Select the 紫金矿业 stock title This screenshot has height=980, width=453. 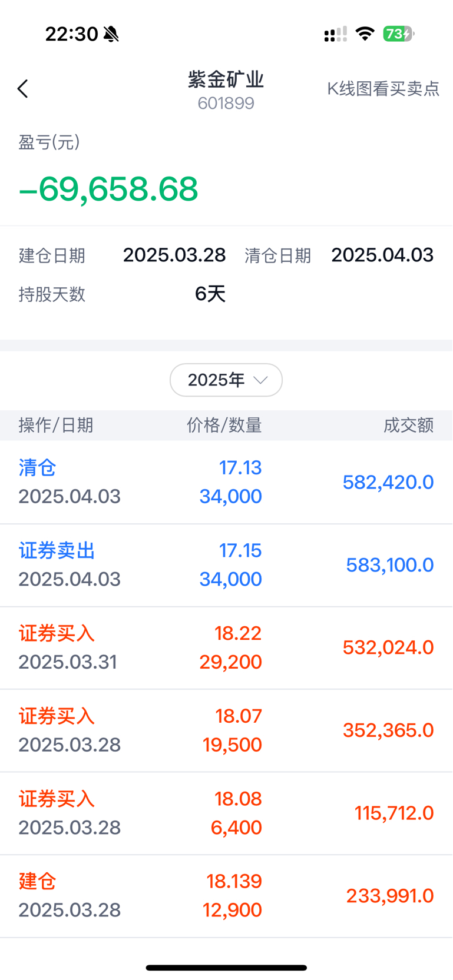coord(226,79)
